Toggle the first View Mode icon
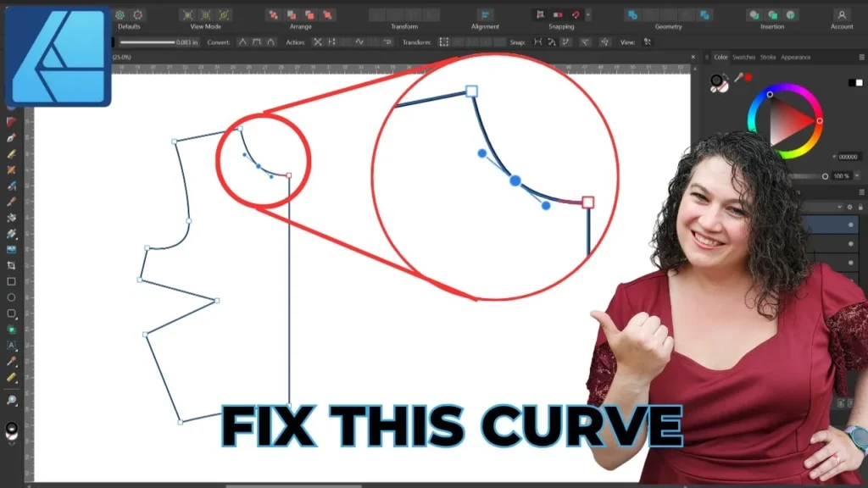The width and height of the screenshot is (868, 488). click(187, 15)
